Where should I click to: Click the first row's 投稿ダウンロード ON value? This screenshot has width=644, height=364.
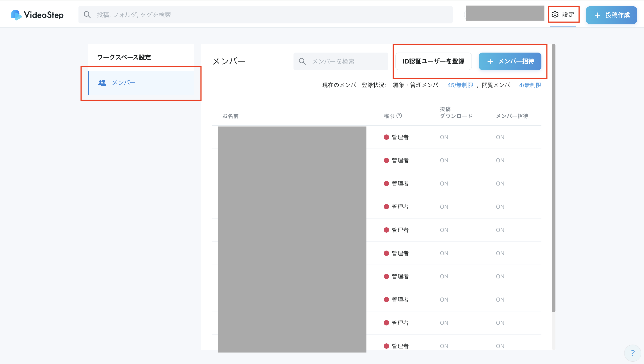pyautogui.click(x=444, y=137)
